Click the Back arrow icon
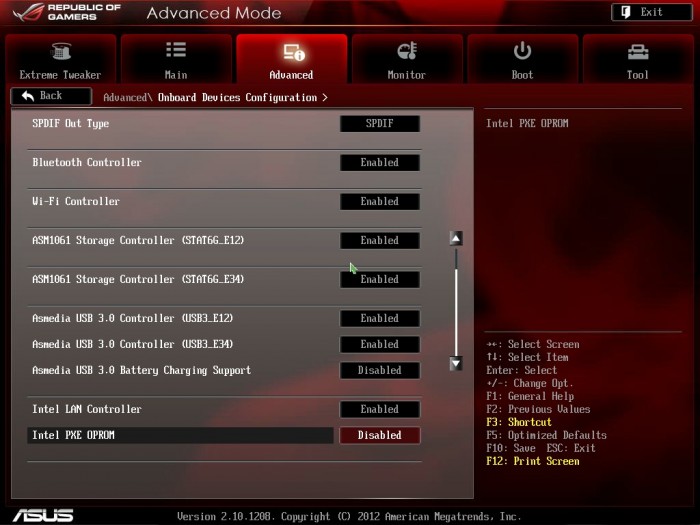Viewport: 700px width, 525px height. pyautogui.click(x=28, y=96)
